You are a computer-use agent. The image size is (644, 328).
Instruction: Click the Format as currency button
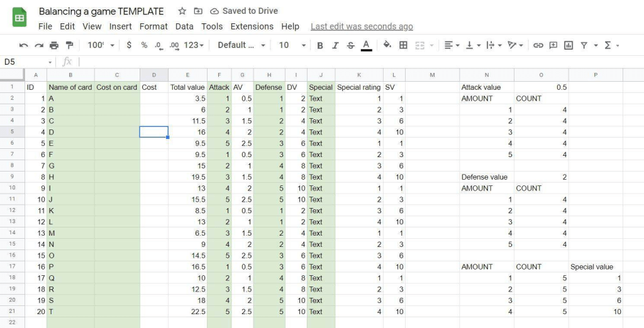(x=129, y=45)
